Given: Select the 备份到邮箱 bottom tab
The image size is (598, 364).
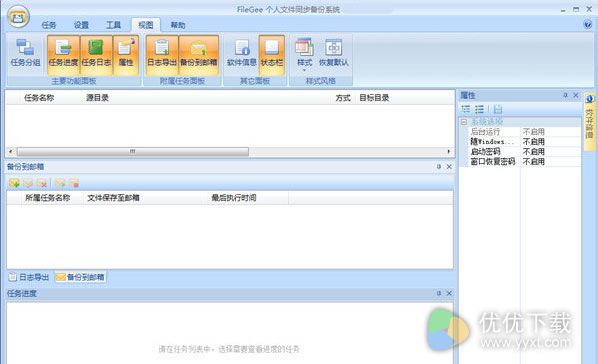Looking at the screenshot, I should coord(80,277).
